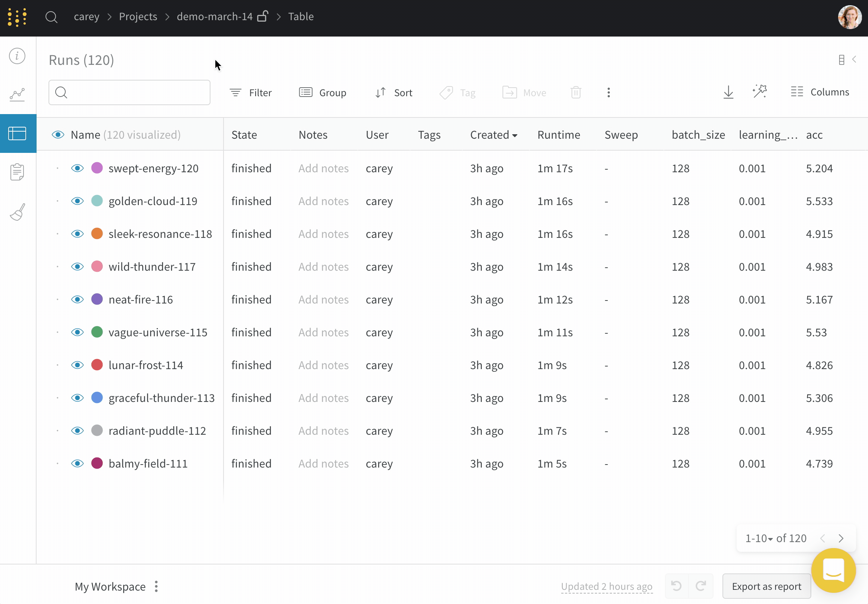Open the yellow chat support bubble
The width and height of the screenshot is (868, 604).
tap(833, 570)
